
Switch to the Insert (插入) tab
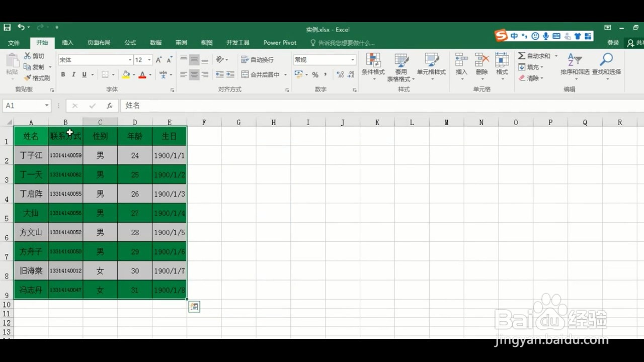click(67, 43)
